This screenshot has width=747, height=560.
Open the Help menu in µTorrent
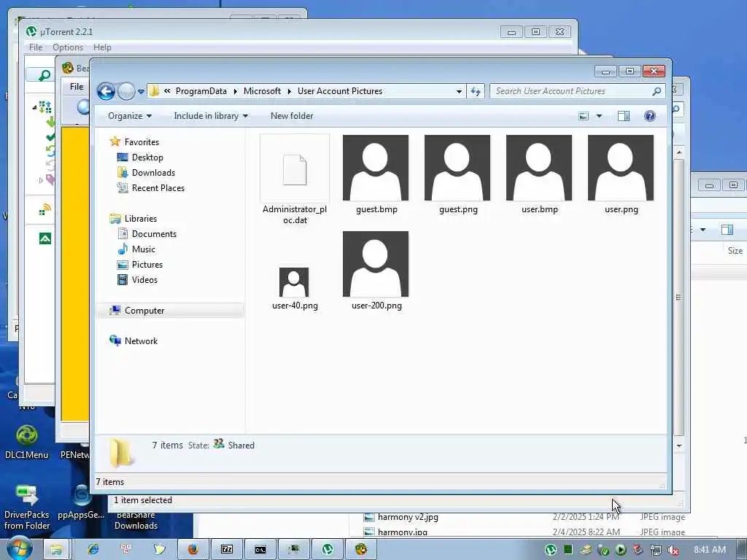tap(102, 47)
